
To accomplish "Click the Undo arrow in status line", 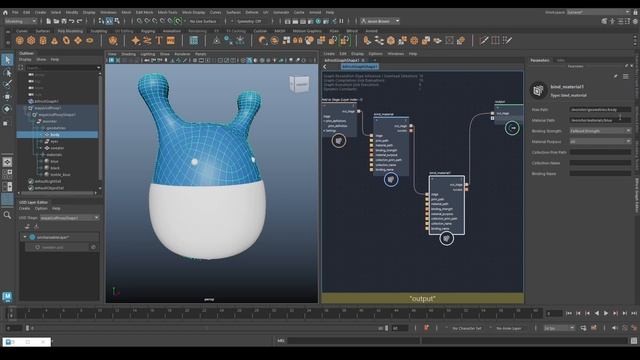I will pos(72,21).
